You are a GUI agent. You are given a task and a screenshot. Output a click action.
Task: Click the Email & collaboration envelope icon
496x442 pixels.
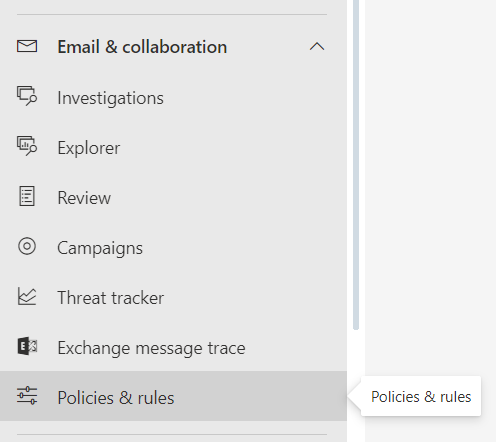[x=27, y=46]
